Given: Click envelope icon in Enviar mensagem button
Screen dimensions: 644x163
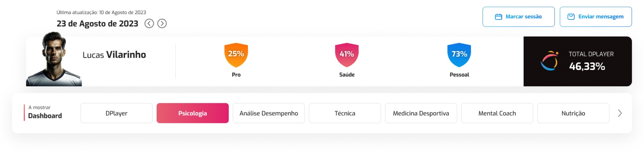Looking at the screenshot, I should coord(571,17).
